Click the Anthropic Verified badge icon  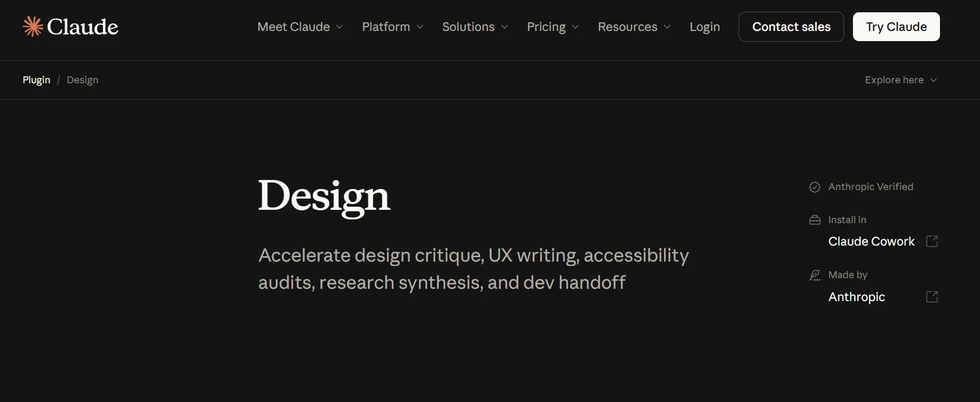point(815,187)
